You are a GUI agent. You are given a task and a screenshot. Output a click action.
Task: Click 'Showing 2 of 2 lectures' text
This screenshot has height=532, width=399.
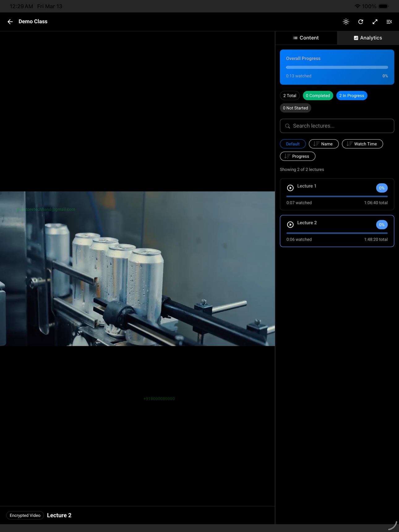[302, 169]
